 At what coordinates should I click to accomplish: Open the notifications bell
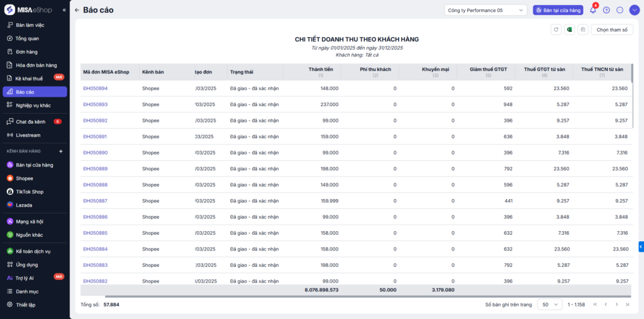coord(592,10)
